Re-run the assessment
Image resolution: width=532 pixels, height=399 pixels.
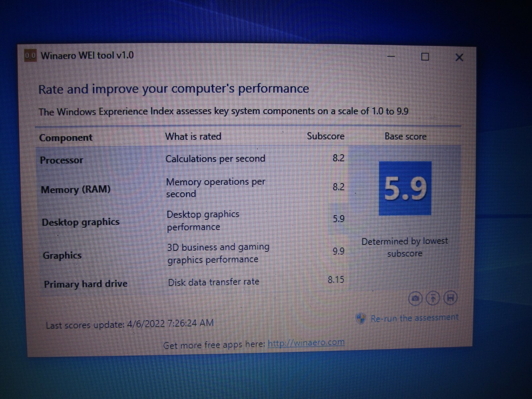tap(414, 318)
